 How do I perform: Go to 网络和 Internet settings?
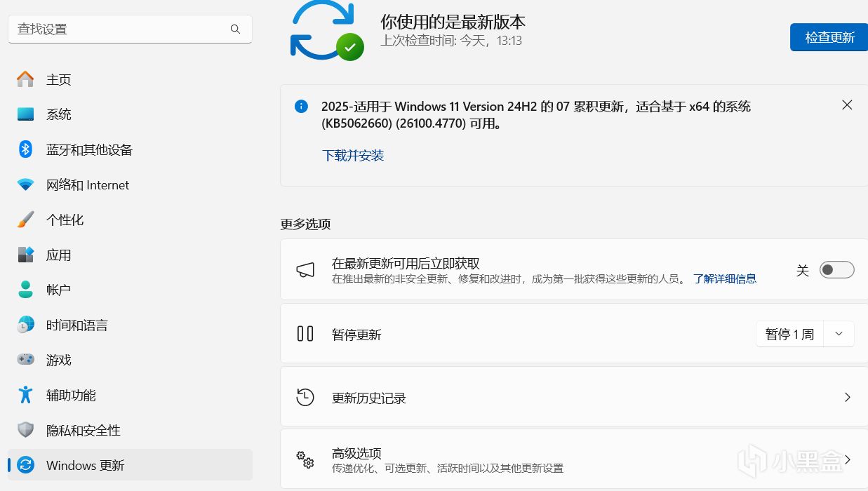[130, 184]
